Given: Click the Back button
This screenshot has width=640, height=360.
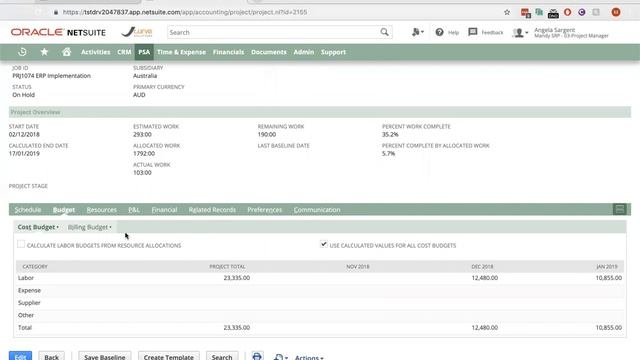Looking at the screenshot, I should [x=51, y=356].
